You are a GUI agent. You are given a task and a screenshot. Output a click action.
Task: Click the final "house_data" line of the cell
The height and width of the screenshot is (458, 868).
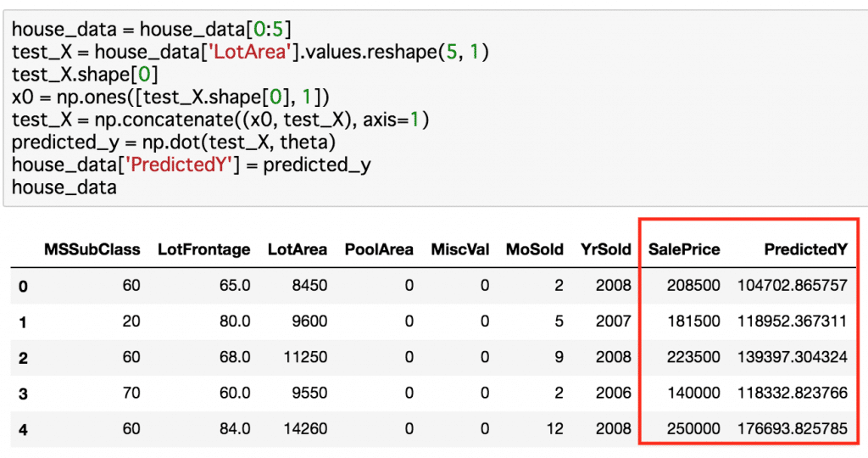(64, 187)
